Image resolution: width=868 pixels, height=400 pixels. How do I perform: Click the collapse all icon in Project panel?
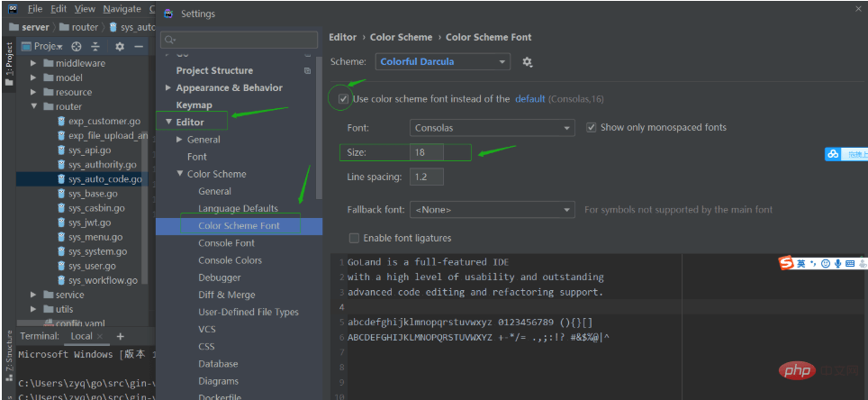tap(95, 47)
